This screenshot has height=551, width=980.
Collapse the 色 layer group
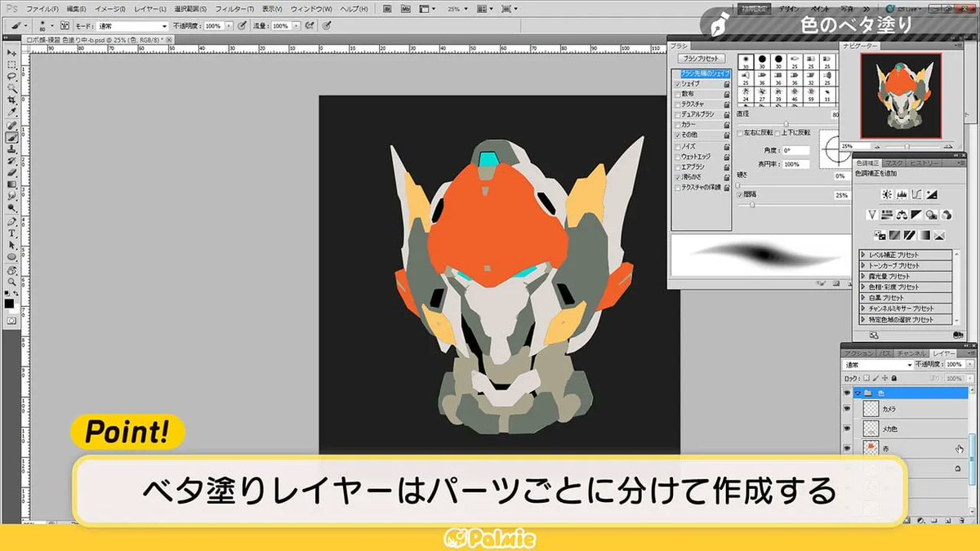click(858, 393)
